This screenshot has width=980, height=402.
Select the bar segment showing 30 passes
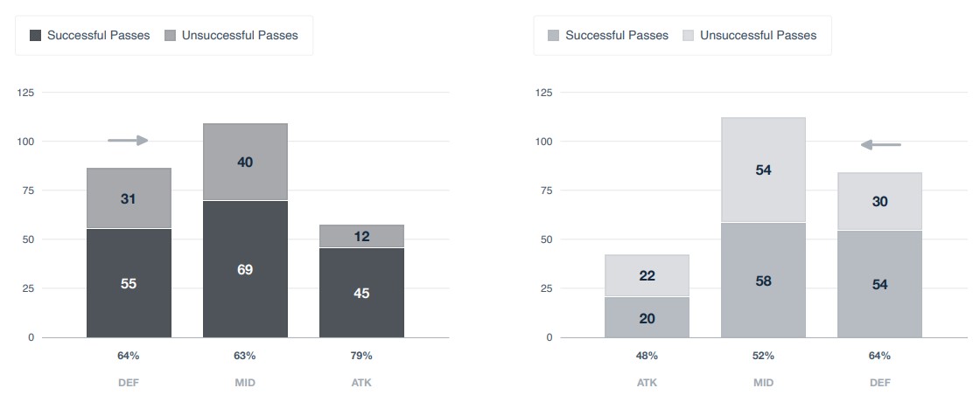point(879,201)
